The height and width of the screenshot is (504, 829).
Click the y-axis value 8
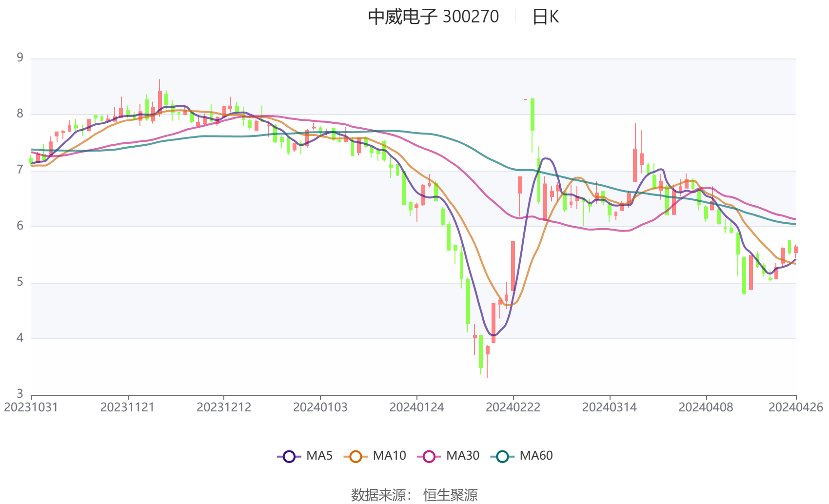(x=20, y=114)
